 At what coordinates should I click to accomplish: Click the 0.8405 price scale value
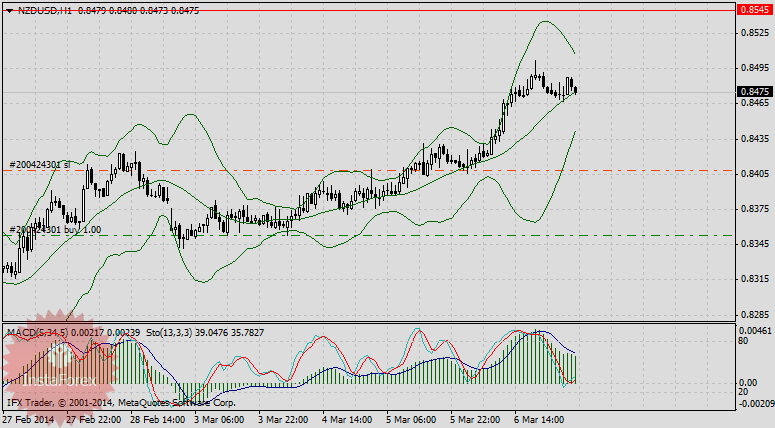752,173
